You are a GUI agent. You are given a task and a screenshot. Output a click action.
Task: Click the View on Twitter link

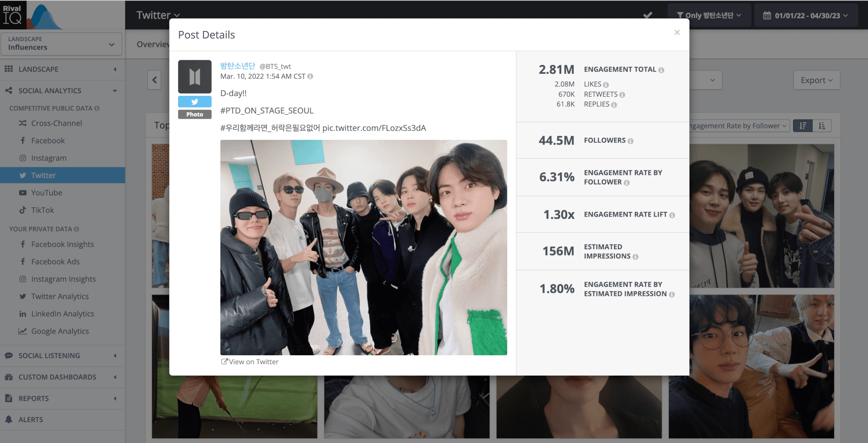pos(250,362)
